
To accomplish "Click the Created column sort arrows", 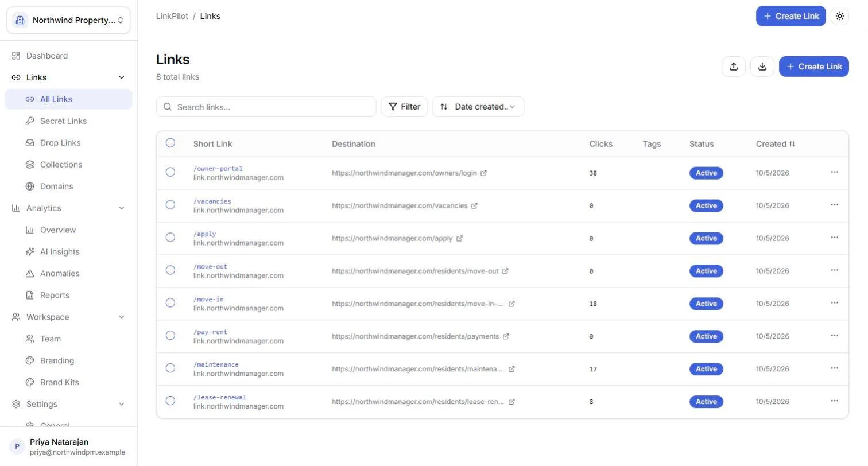I will [x=792, y=144].
